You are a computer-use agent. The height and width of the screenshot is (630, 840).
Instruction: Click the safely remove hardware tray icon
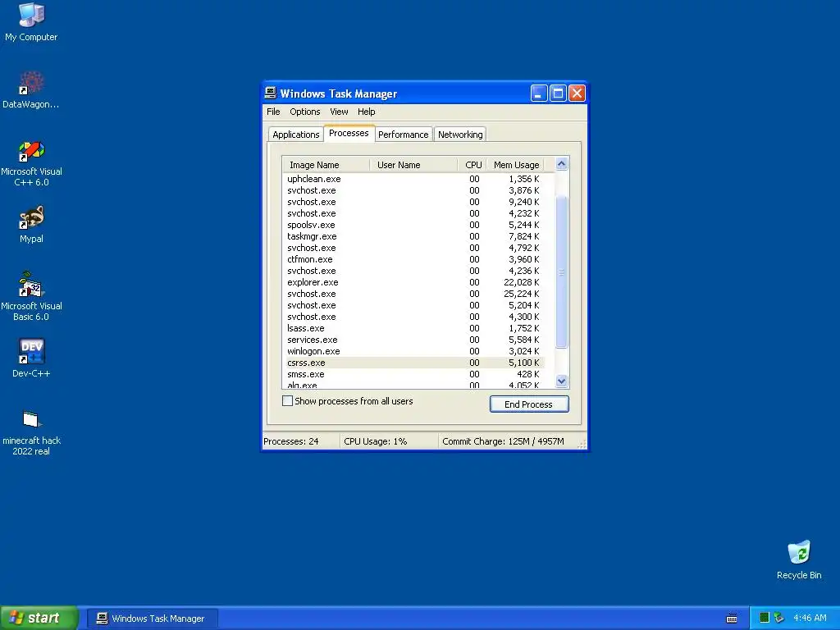pos(779,618)
